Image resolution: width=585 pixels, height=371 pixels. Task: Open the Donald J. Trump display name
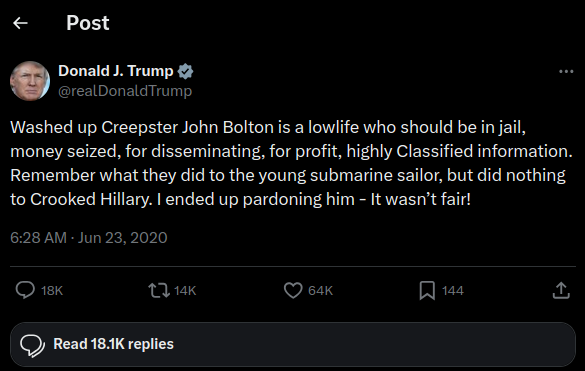tap(116, 71)
